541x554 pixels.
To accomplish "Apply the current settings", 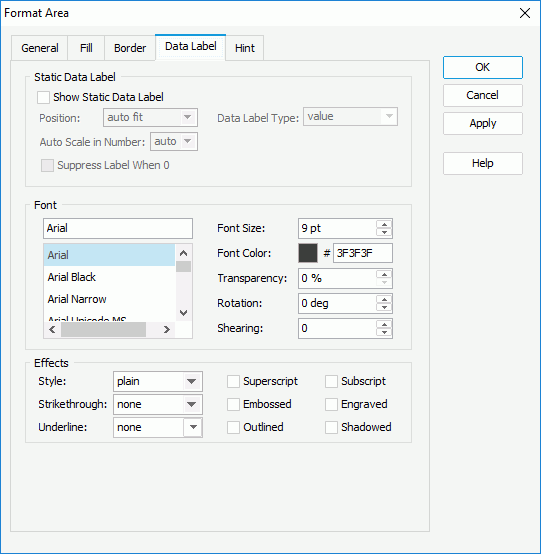I will [x=483, y=123].
